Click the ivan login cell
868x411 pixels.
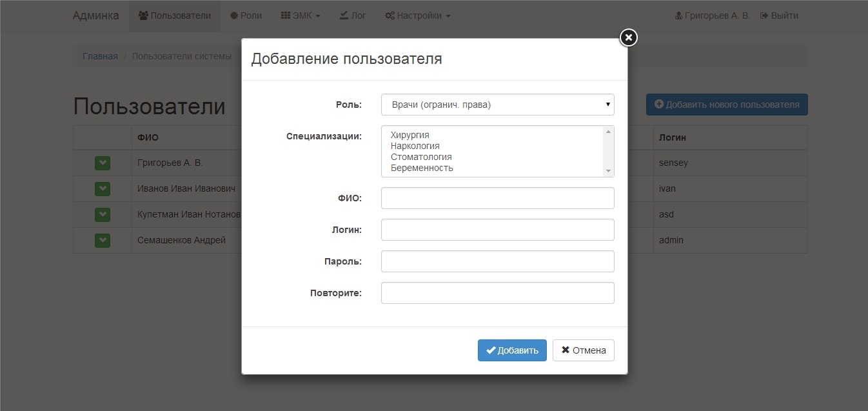coord(730,189)
